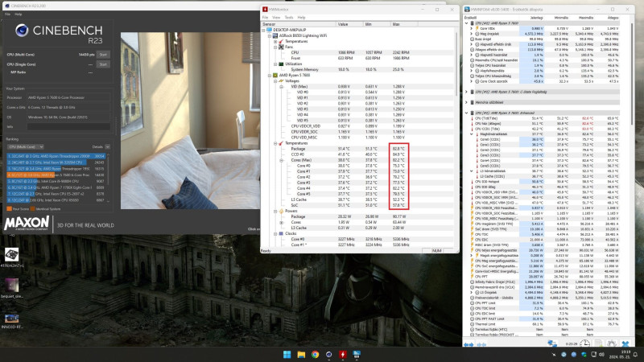The width and height of the screenshot is (644, 362).
Task: Open Cinebench File menu
Action: pos(7,14)
